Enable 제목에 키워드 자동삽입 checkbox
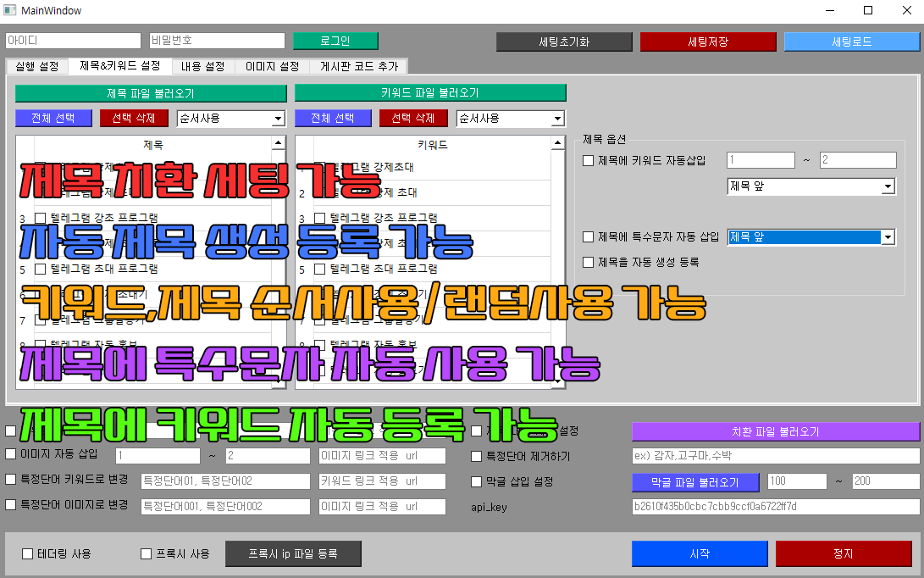 click(x=589, y=160)
